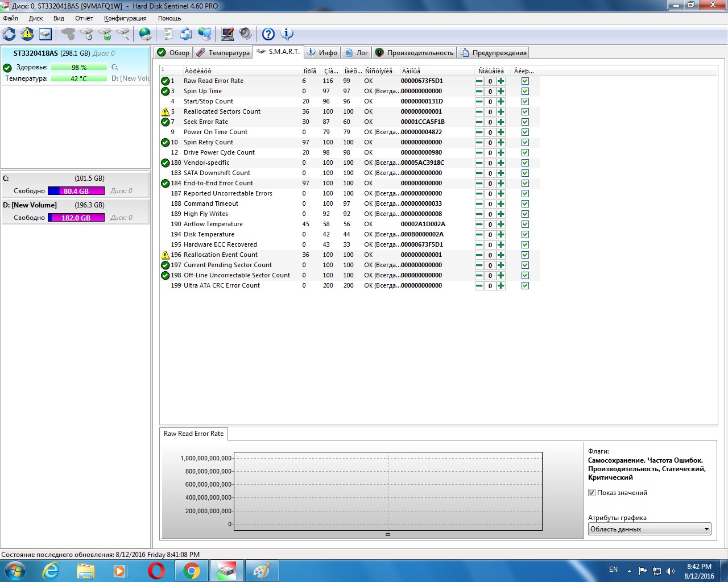Increase offset for Spin Up Time with plus

point(500,92)
